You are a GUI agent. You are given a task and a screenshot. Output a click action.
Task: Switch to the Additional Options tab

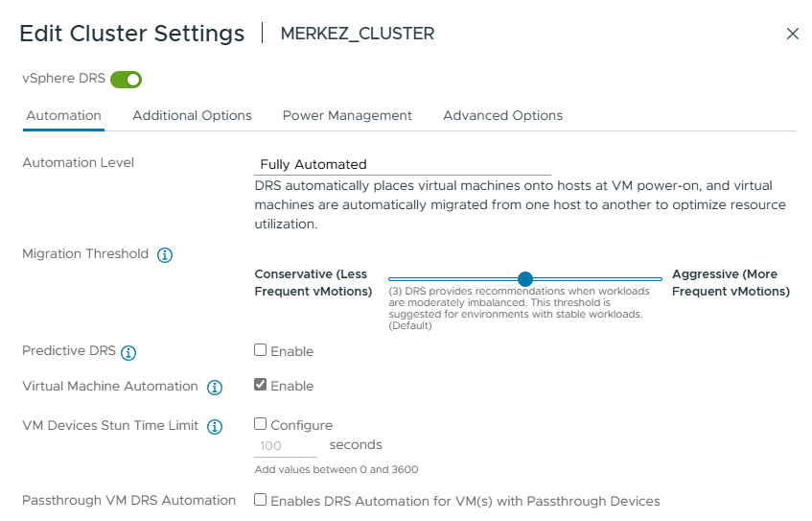[x=192, y=115]
